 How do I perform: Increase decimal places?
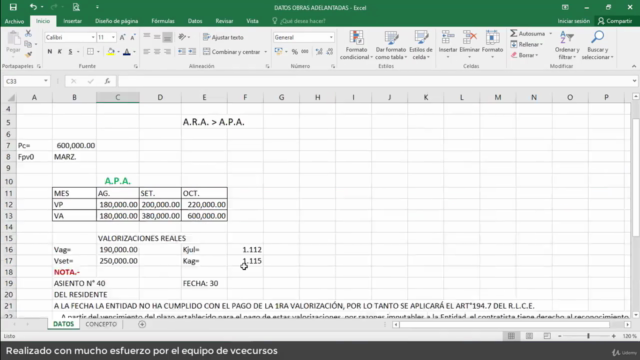tap(319, 51)
